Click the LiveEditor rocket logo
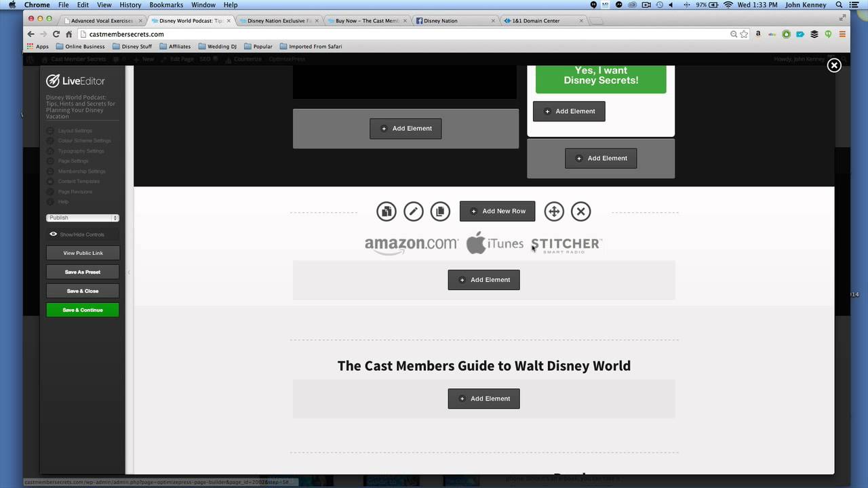 click(x=52, y=81)
